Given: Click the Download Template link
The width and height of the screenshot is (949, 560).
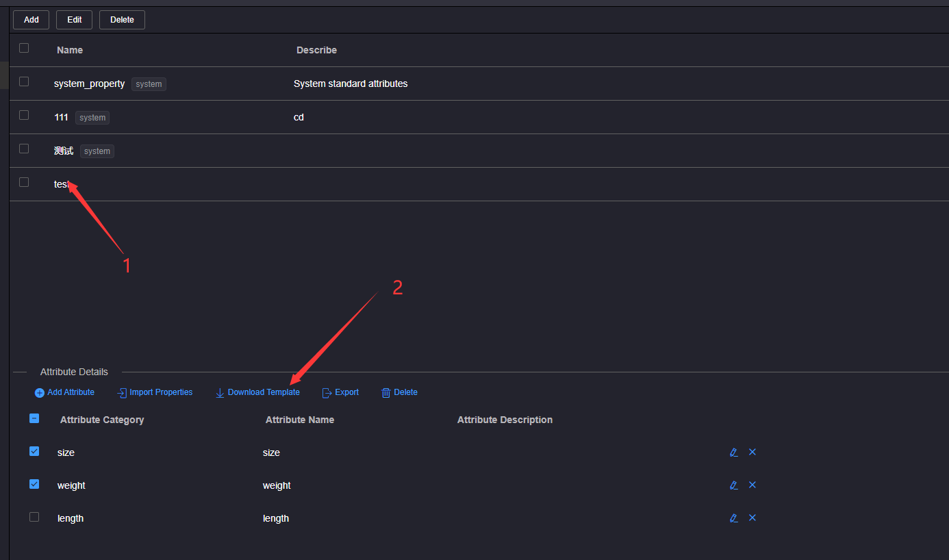Looking at the screenshot, I should point(264,392).
